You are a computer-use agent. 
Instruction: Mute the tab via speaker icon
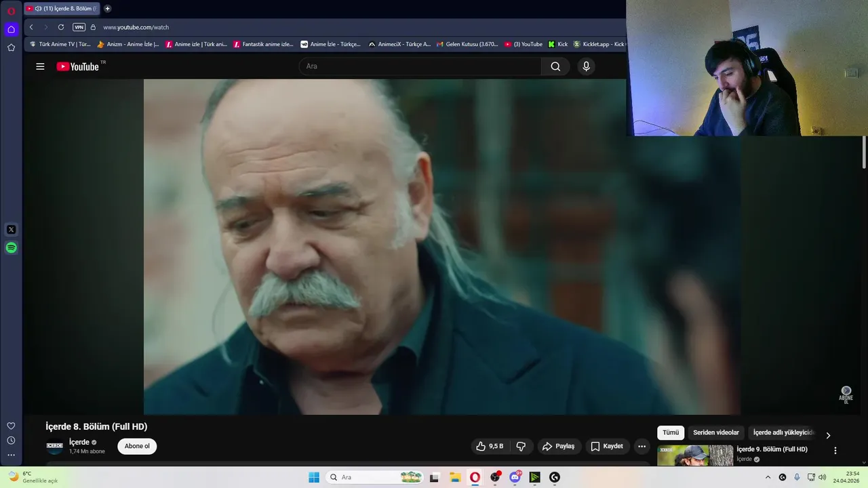[x=38, y=9]
